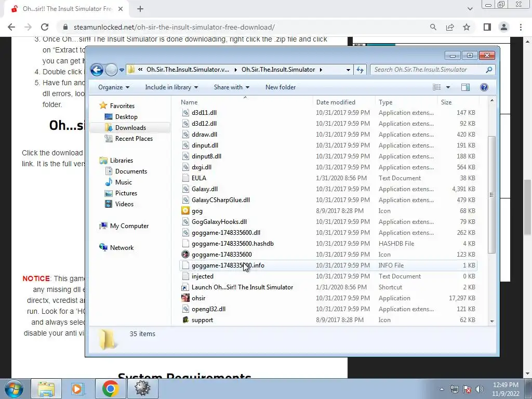The width and height of the screenshot is (532, 399).
Task: Open Chrome profile menu
Action: pos(504,27)
